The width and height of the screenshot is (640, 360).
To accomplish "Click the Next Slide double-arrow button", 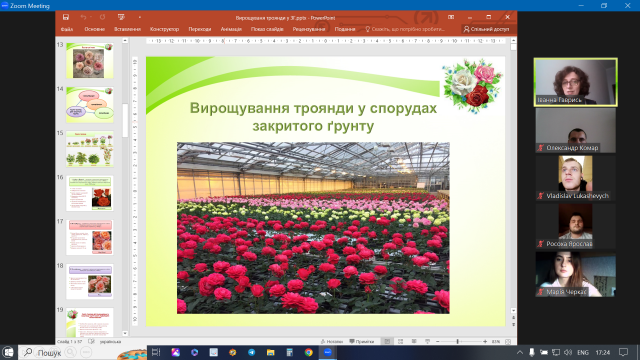I will click(513, 324).
